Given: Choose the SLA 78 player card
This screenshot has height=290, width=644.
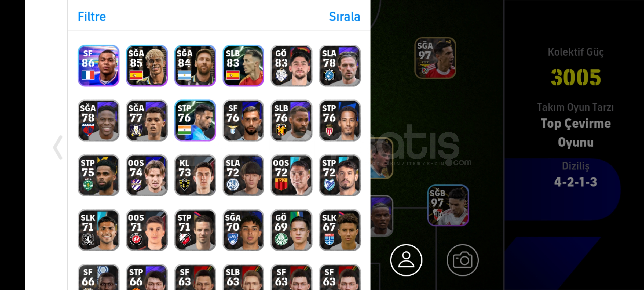Looking at the screenshot, I should click(340, 66).
